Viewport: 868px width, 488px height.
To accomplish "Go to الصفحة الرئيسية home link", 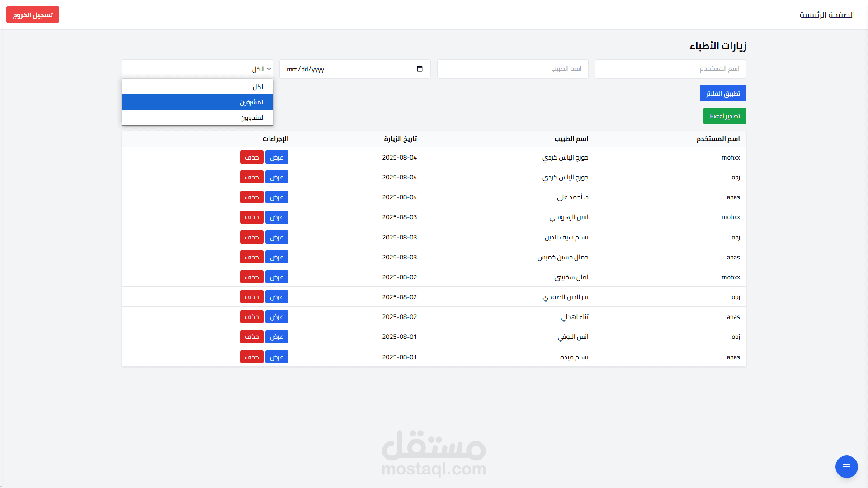I will (x=827, y=15).
